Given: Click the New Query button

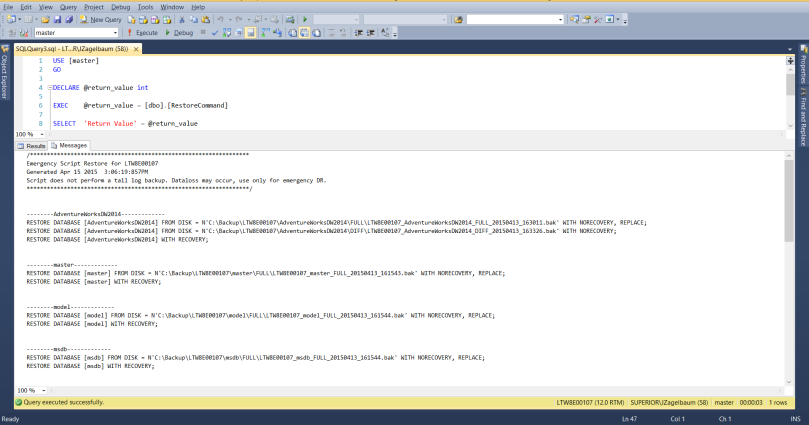Looking at the screenshot, I should 101,20.
